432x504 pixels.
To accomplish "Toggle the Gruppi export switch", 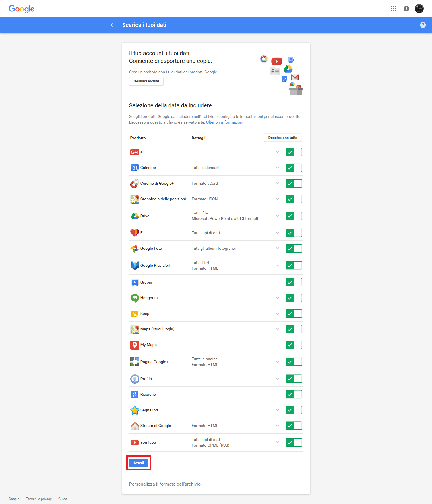I will (x=294, y=282).
